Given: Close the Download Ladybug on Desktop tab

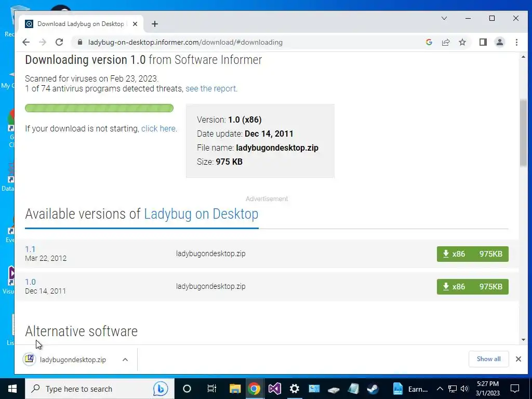Looking at the screenshot, I should pos(135,24).
